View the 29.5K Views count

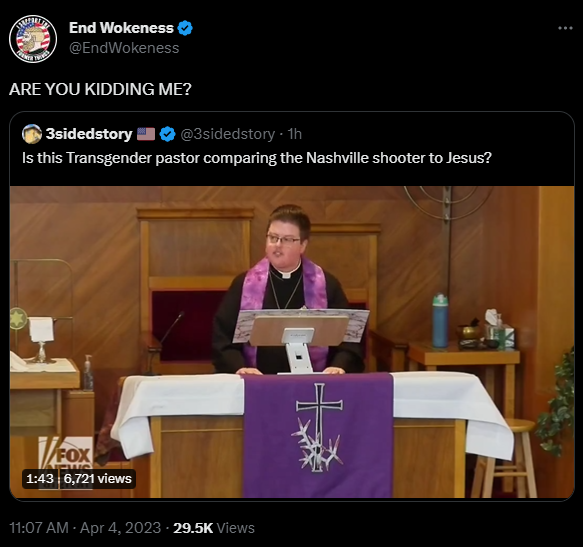click(x=214, y=528)
